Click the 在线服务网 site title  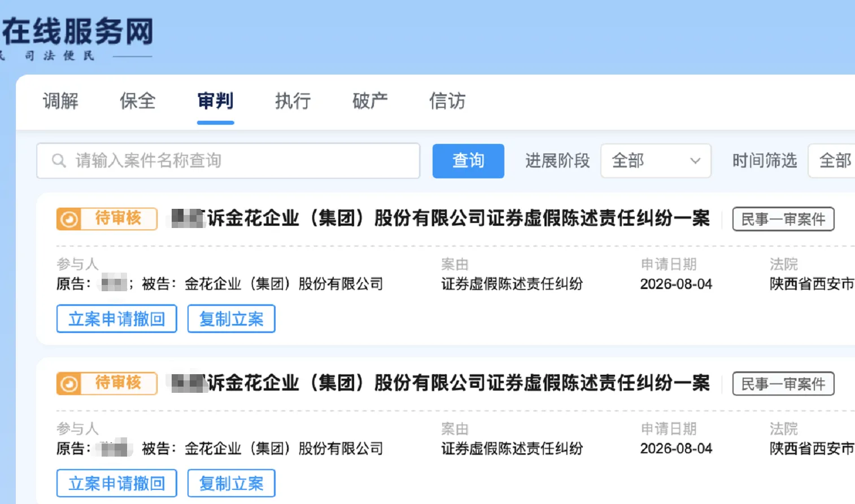coord(77,31)
